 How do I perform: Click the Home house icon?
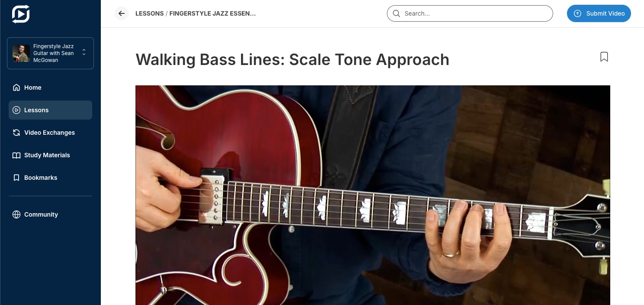(x=16, y=88)
